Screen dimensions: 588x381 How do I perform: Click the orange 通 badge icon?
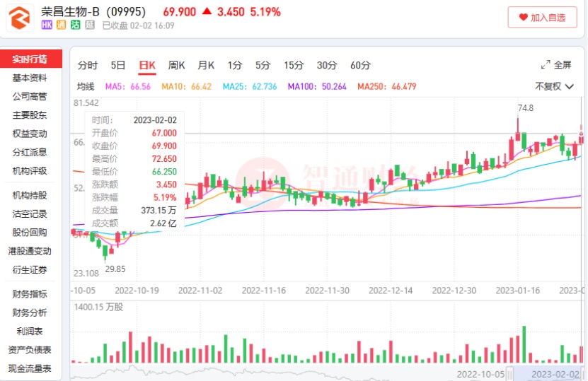click(x=62, y=25)
